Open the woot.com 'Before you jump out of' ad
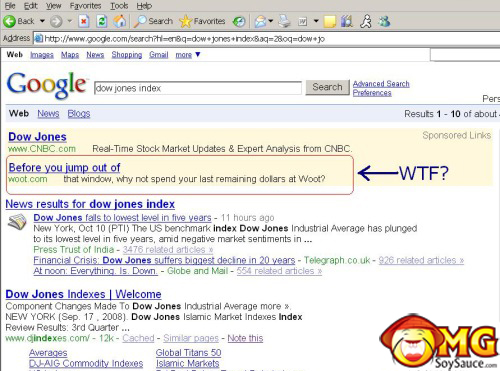The image size is (500, 371). 64,167
